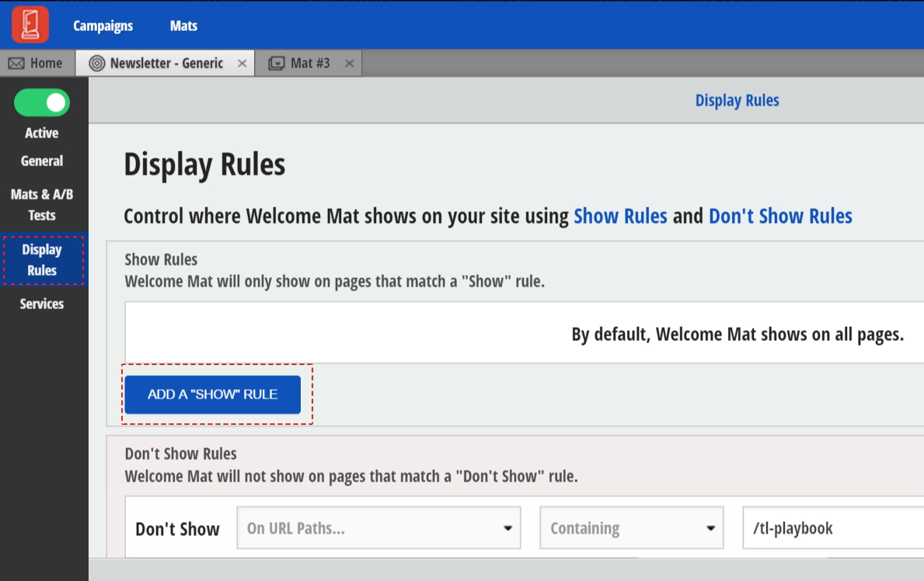This screenshot has width=924, height=581.
Task: Open the Mats menu
Action: tap(183, 26)
